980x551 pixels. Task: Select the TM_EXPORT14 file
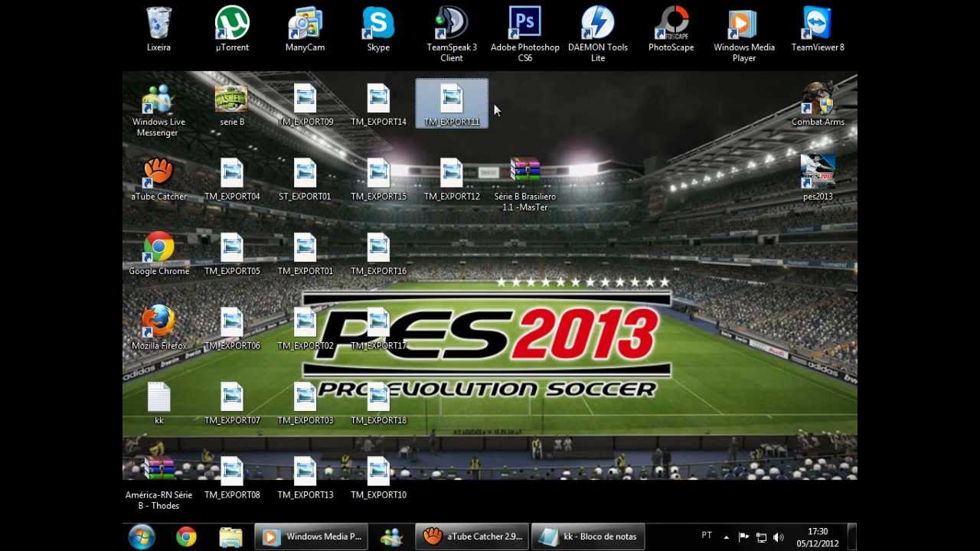(378, 105)
